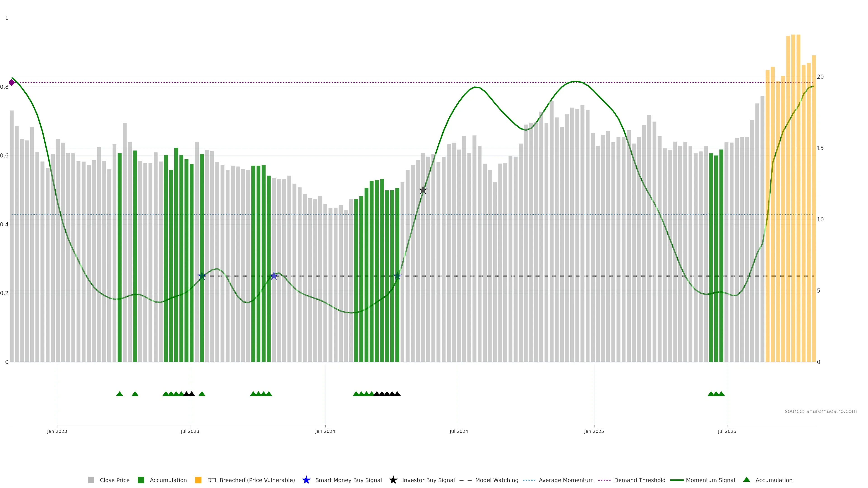
Task: Click the Jan 2024 x-axis label
Action: point(325,432)
